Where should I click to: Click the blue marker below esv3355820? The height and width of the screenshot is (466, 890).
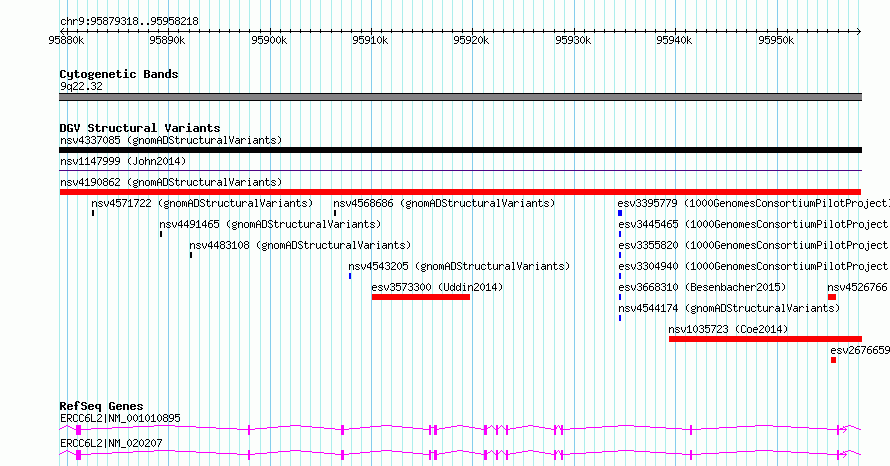pos(620,255)
